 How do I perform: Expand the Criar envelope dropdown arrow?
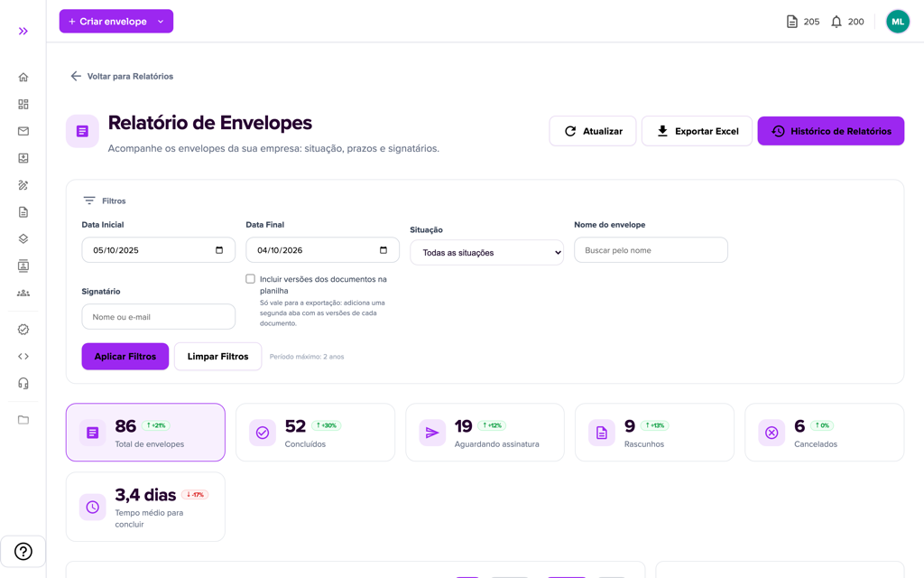click(161, 22)
